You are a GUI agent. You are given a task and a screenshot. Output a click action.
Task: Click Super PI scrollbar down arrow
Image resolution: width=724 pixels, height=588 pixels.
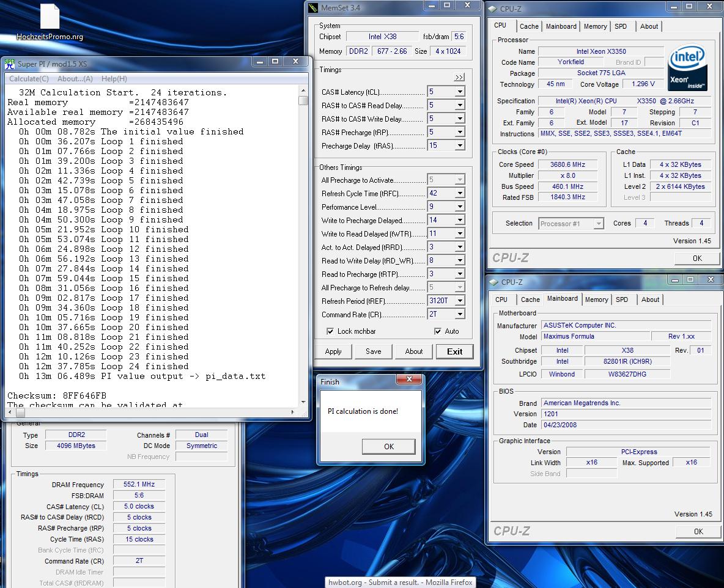[303, 402]
